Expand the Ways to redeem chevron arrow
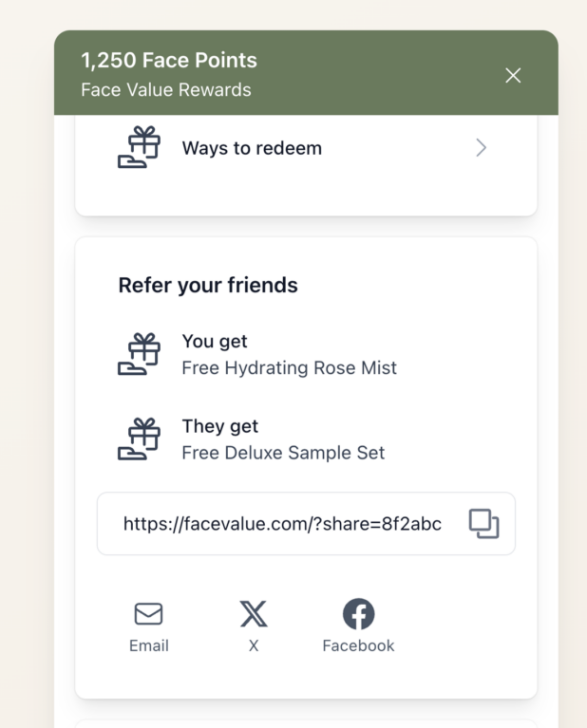Viewport: 587px width, 728px height. tap(481, 148)
